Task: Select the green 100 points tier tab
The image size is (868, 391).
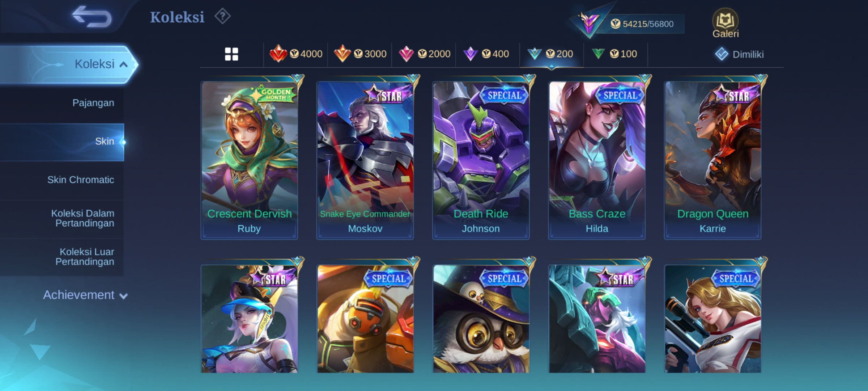Action: (614, 54)
